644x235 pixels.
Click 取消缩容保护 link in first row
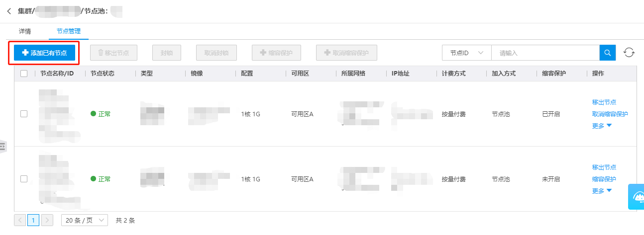click(610, 114)
